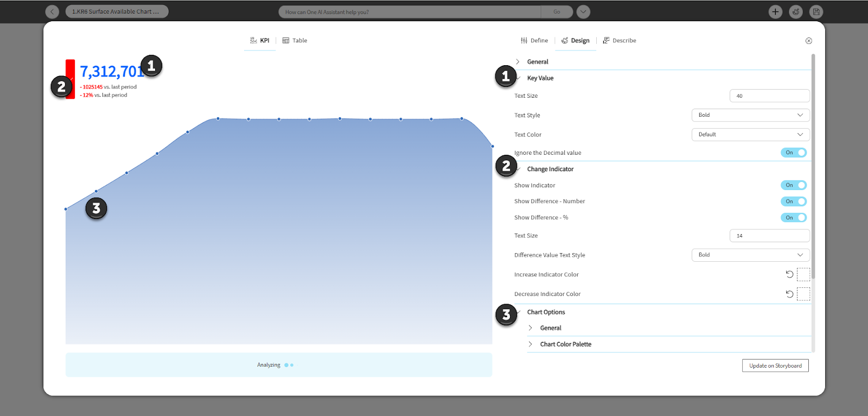Click the plus icon in top bar
The height and width of the screenshot is (416, 868).
(775, 11)
